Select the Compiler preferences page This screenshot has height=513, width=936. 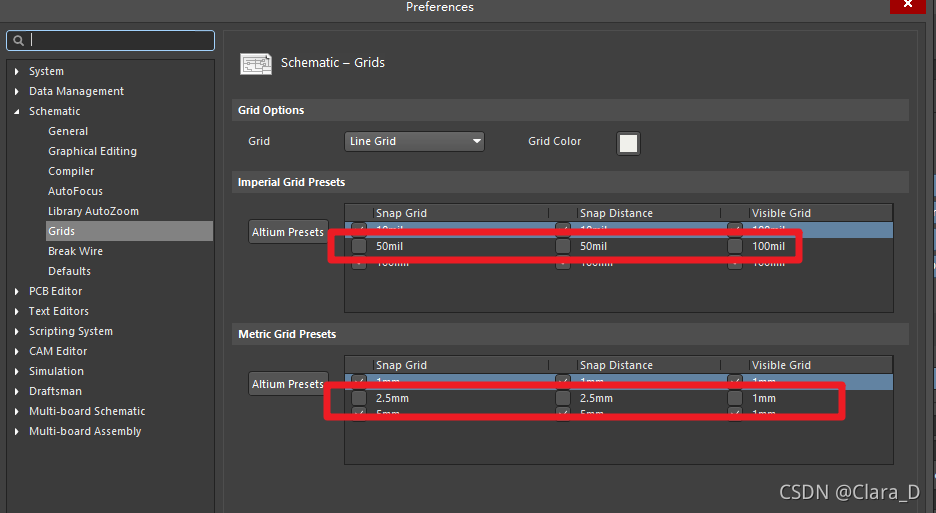71,172
